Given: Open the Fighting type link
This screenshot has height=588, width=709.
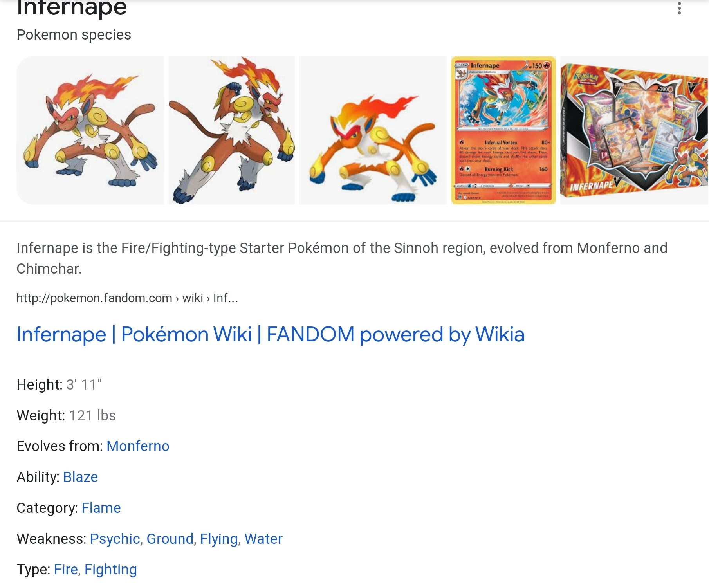Looking at the screenshot, I should click(111, 570).
